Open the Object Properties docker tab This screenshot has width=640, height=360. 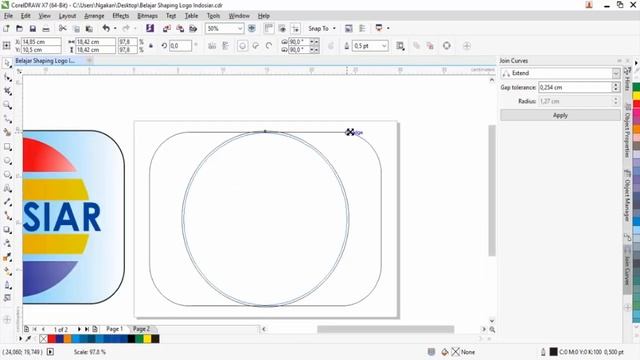coord(627,131)
